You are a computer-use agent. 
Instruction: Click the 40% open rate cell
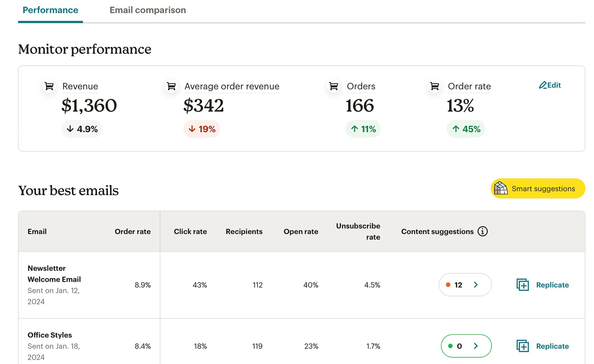310,285
